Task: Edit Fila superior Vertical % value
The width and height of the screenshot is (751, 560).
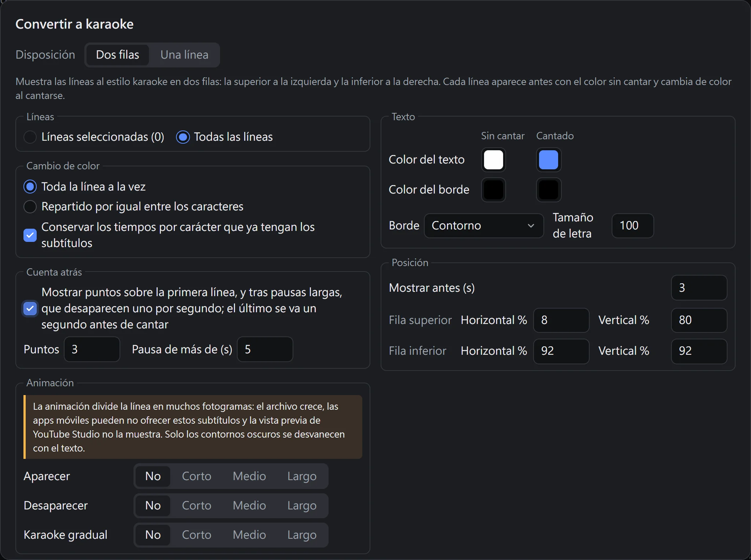Action: [699, 320]
